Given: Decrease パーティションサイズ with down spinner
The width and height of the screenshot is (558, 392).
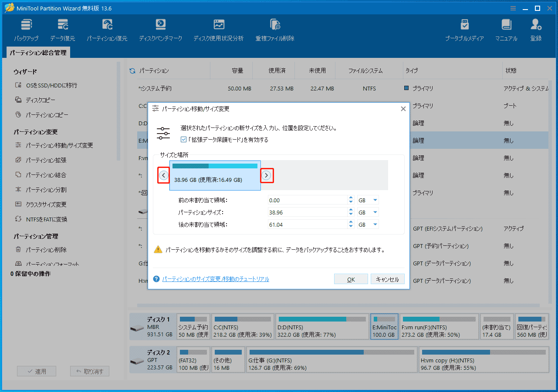Looking at the screenshot, I should [x=351, y=214].
